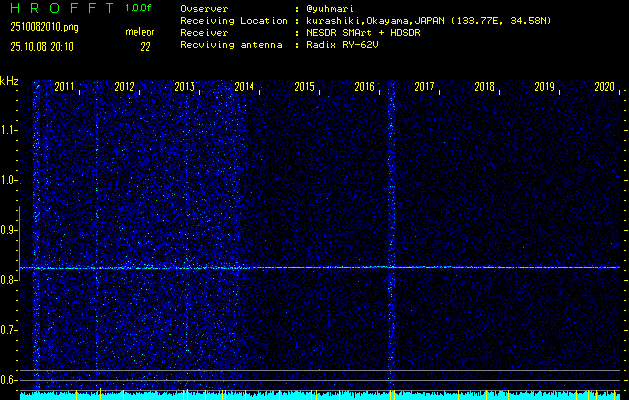Click the meteor count value 22
The height and width of the screenshot is (400, 629).
145,46
